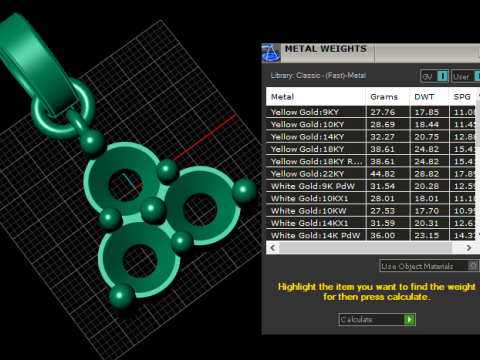
Task: Select the Yellow Gold:14KY row
Action: point(371,137)
